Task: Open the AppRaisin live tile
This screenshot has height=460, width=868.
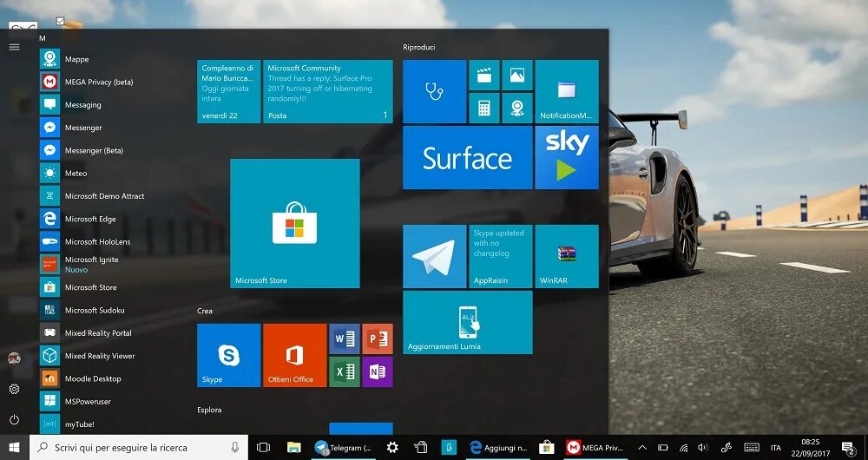Action: coord(501,256)
